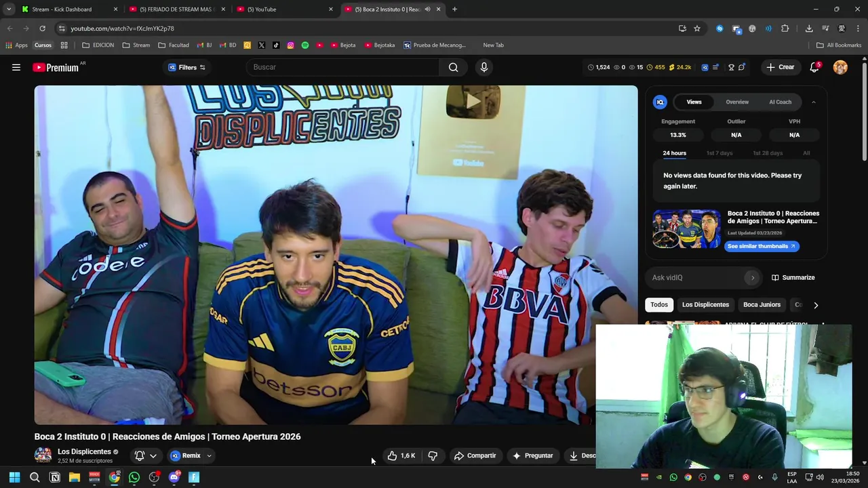Select the 24 hours views range

point(674,153)
